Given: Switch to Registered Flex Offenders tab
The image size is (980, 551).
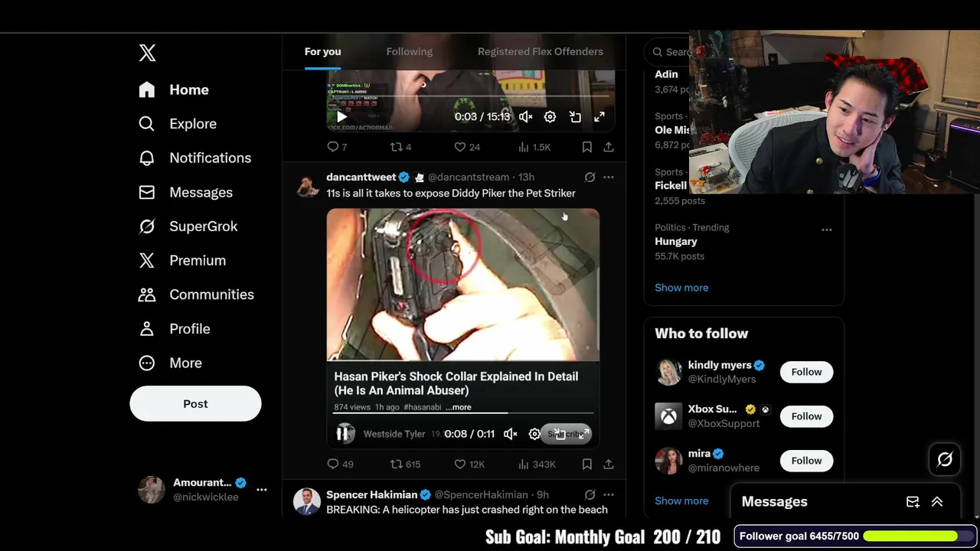Looking at the screenshot, I should (541, 51).
